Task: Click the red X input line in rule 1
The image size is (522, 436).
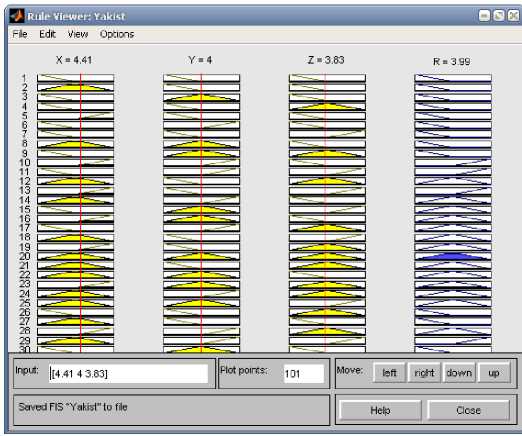Action: point(81,78)
